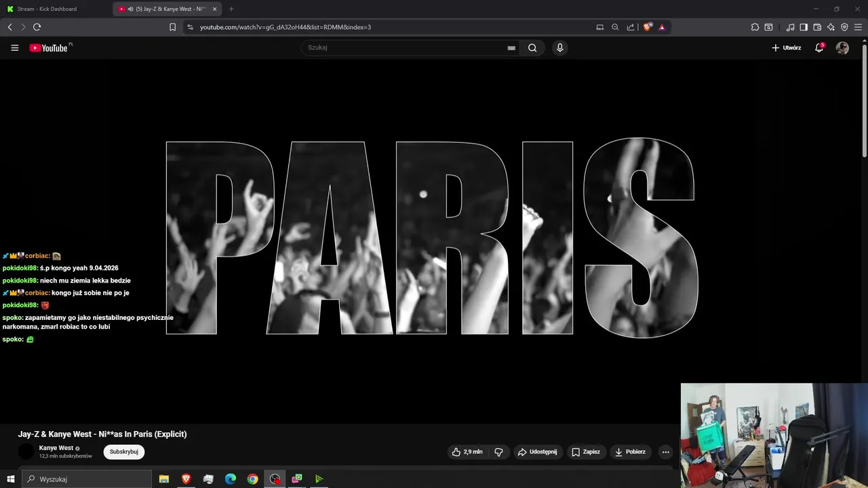Open the YouTube hamburger guide menu
Viewport: 868px width, 488px height.
(15, 48)
